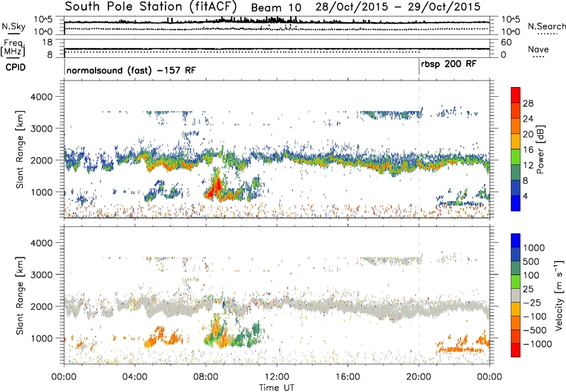Click the 4000 tick label of the power panel
Screen dimensions: 566x392
[41, 97]
